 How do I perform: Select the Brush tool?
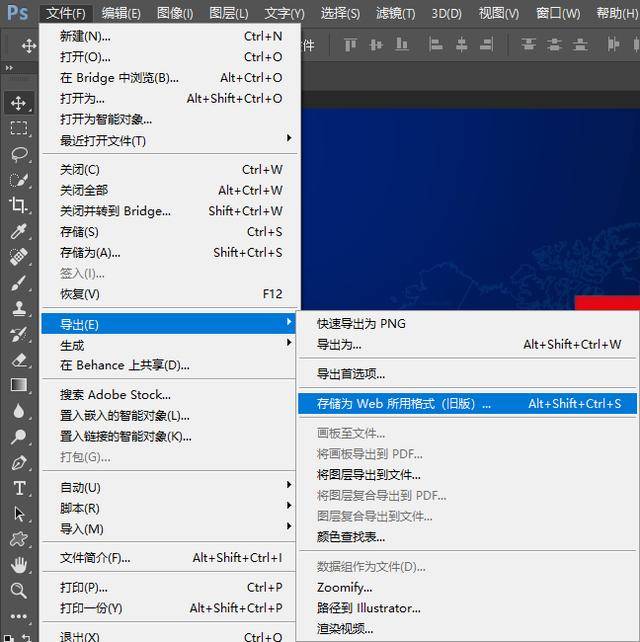pos(19,283)
